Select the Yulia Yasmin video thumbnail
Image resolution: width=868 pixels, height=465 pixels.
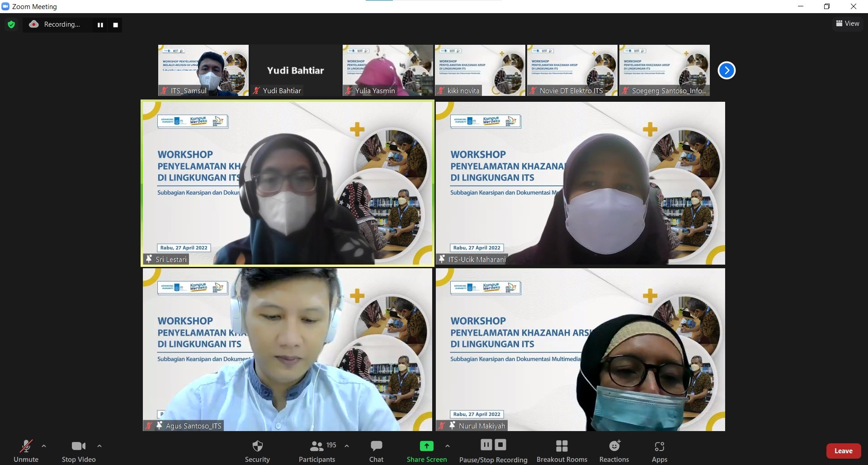[x=387, y=70]
